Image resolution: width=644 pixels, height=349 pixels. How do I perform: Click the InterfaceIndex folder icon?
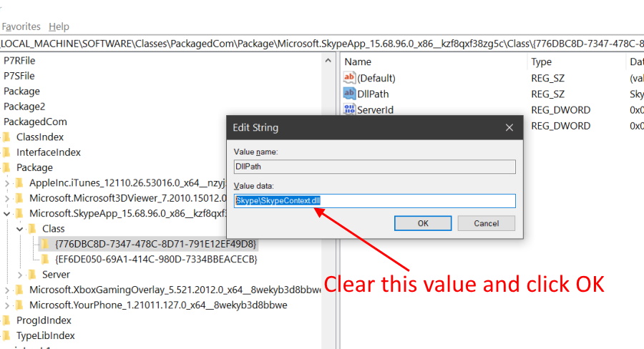pos(6,152)
